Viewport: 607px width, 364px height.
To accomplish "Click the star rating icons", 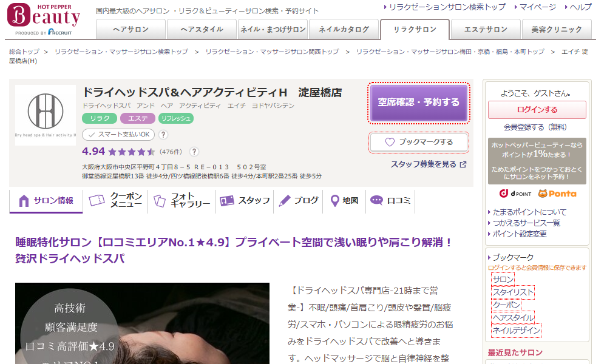I will pyautogui.click(x=132, y=152).
